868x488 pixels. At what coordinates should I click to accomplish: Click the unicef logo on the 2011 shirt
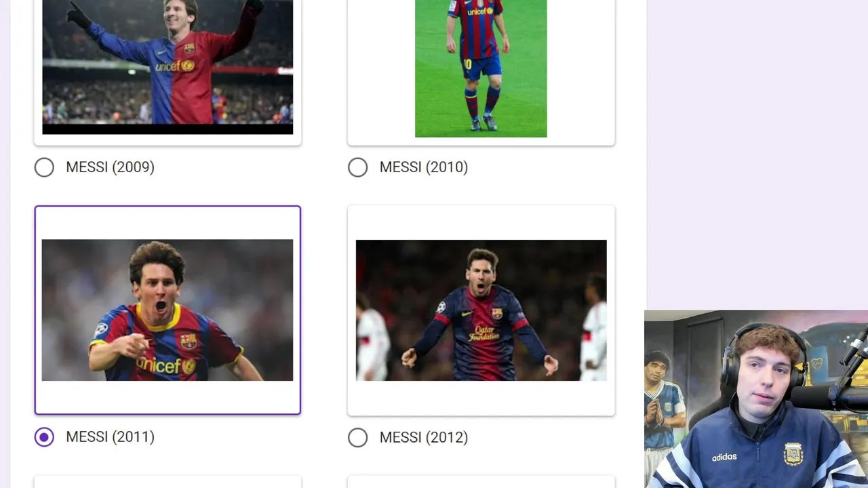pos(165,366)
